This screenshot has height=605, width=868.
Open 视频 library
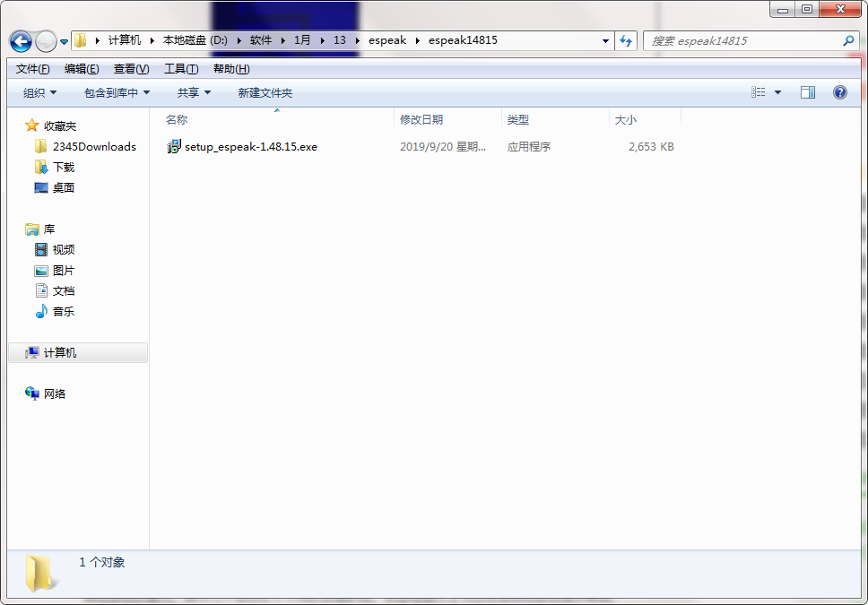click(x=63, y=250)
